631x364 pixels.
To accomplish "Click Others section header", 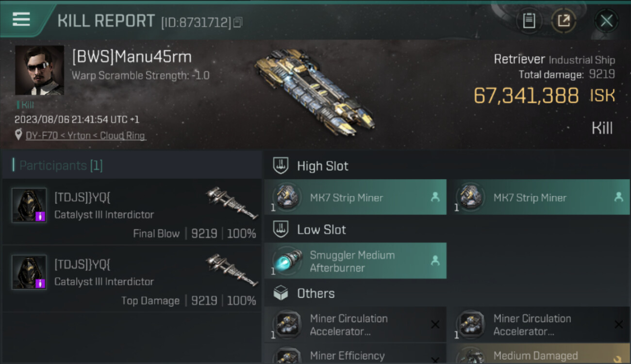I will [315, 293].
